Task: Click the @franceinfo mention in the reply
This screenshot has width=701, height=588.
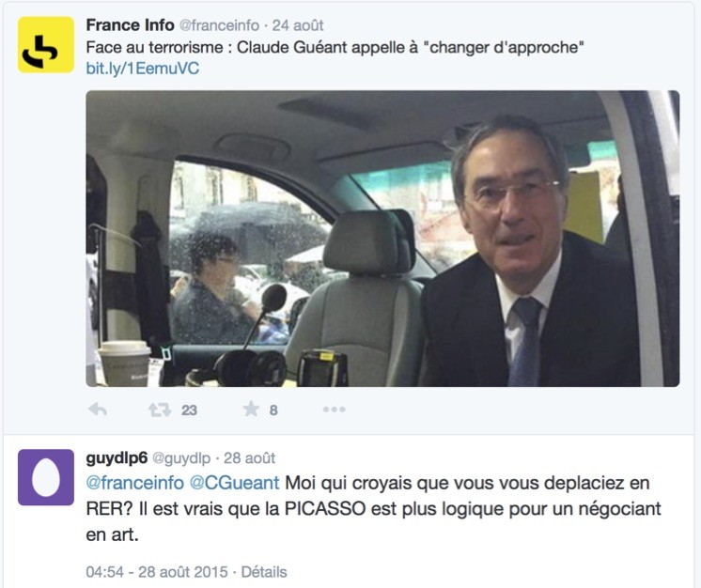Action: coord(134,483)
